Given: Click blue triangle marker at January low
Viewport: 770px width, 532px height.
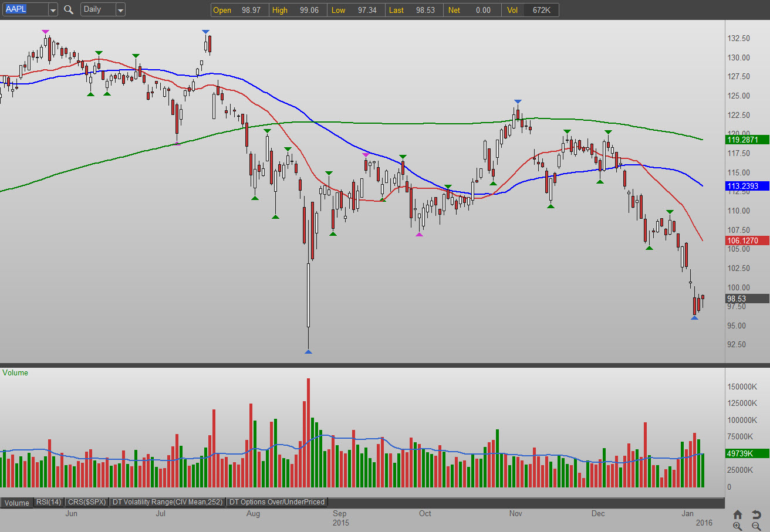Looking at the screenshot, I should tap(694, 317).
